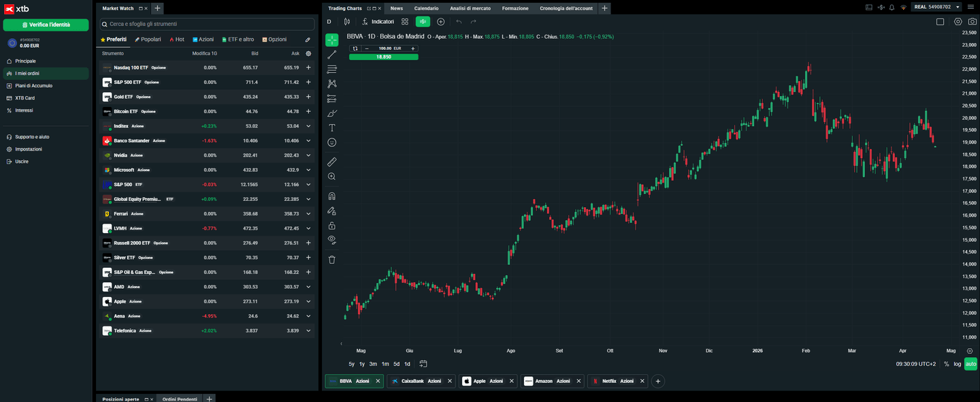This screenshot has width=980, height=402.
Task: Switch to the Hot filter tab
Action: click(177, 40)
